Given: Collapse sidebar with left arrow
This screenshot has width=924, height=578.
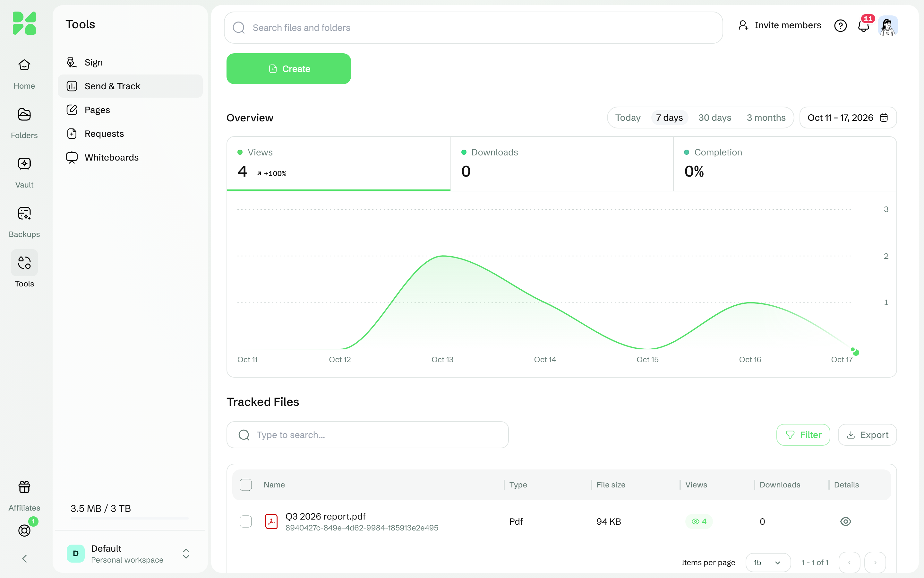Looking at the screenshot, I should (24, 558).
